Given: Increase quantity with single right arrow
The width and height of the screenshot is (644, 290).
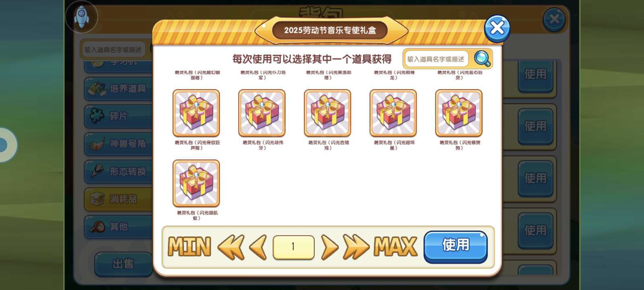Looking at the screenshot, I should [x=330, y=247].
